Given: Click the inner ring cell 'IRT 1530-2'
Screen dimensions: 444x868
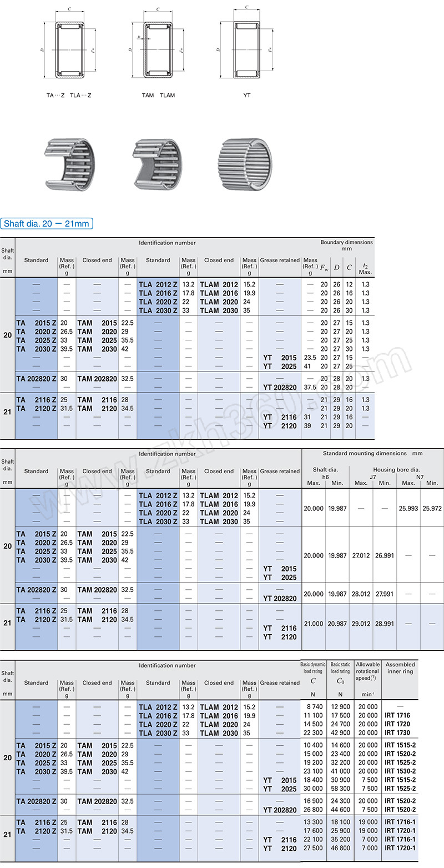Looking at the screenshot, I should (x=400, y=771).
